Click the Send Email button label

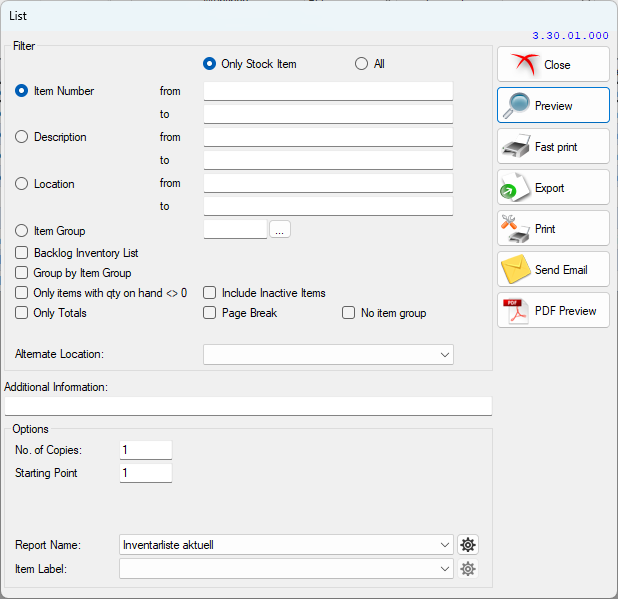tap(561, 270)
